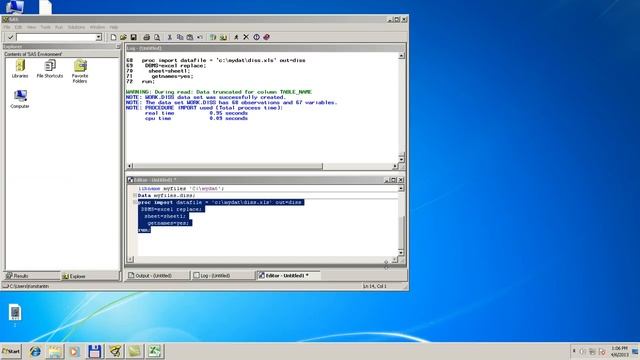Viewport: 640px width, 360px height.
Task: Click the Editor scroll down arrow
Action: (x=401, y=253)
